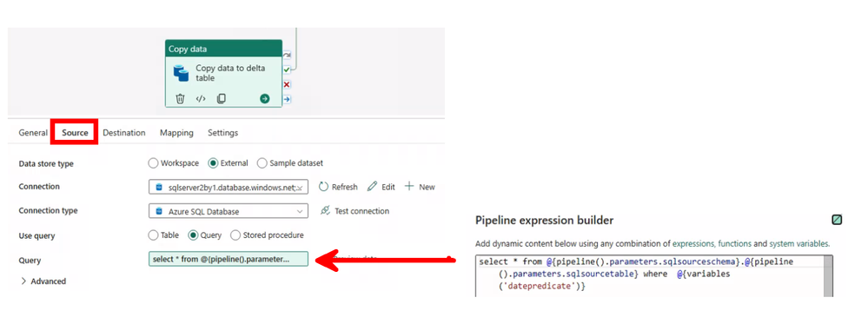The height and width of the screenshot is (324, 868).
Task: Click the Test connection plug icon
Action: click(x=325, y=211)
